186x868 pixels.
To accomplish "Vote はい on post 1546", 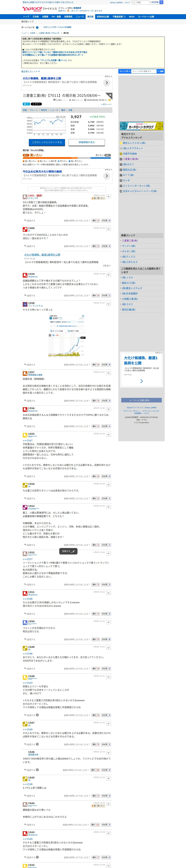I will (95, 770).
